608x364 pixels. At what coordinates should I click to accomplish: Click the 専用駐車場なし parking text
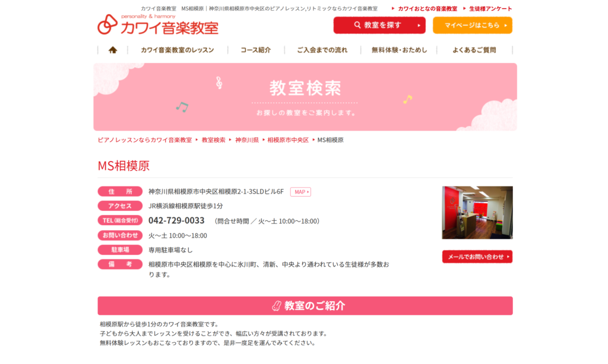(x=170, y=250)
